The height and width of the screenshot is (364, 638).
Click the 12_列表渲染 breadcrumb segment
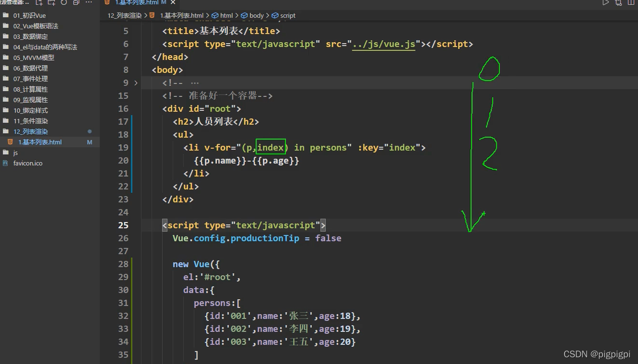[124, 15]
